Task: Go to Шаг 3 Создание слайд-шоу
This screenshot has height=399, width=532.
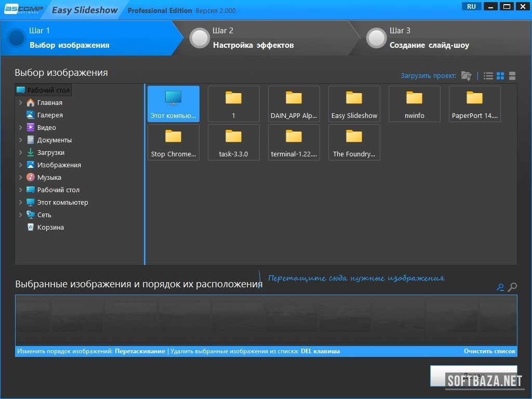Action: pos(429,38)
